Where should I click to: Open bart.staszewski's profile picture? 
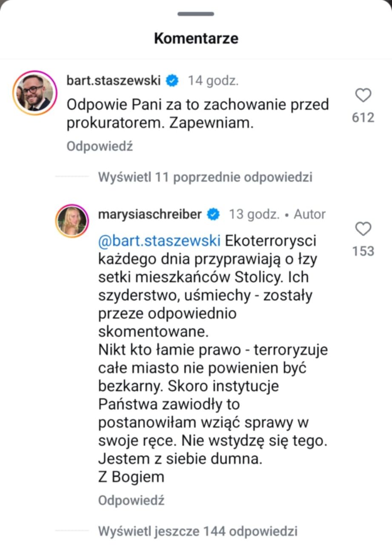point(34,93)
